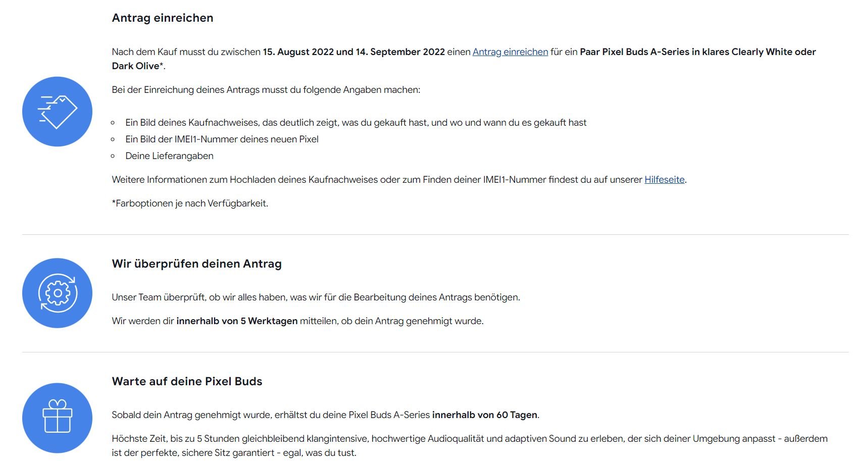Open the 'Hilfeseite' help page link

click(x=664, y=180)
